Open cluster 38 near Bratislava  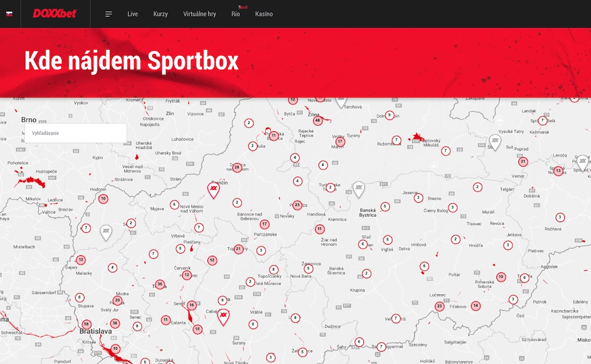115,323
